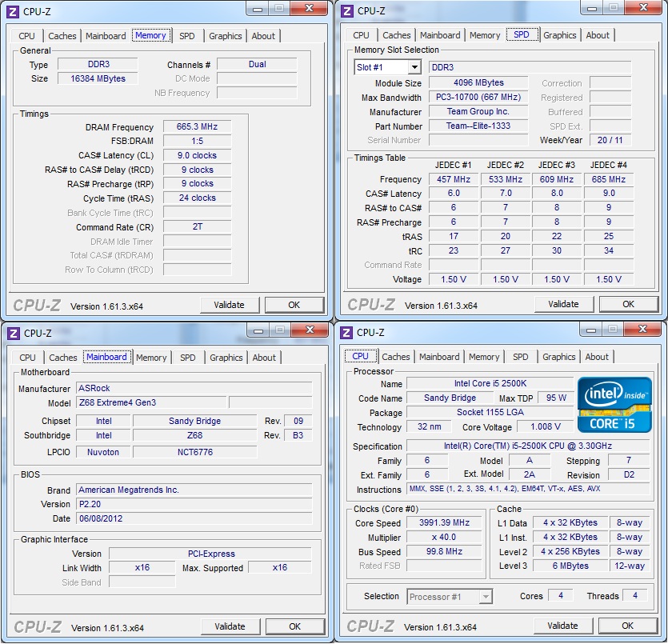Click the DRAM Frequency value 665.3 MHz

coord(198,127)
